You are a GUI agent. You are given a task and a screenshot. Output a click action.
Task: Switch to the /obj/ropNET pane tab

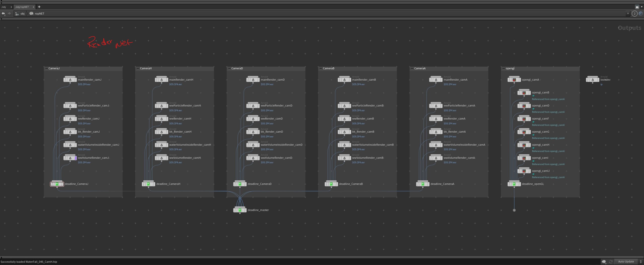tap(22, 7)
